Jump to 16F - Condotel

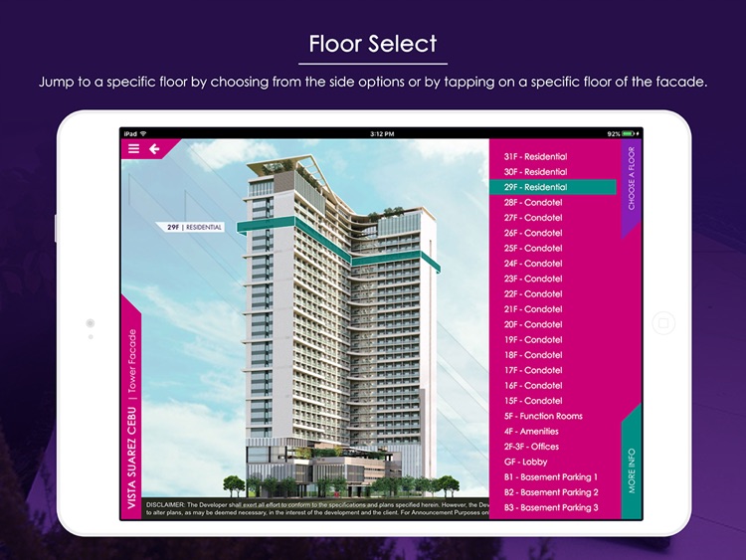pos(533,385)
